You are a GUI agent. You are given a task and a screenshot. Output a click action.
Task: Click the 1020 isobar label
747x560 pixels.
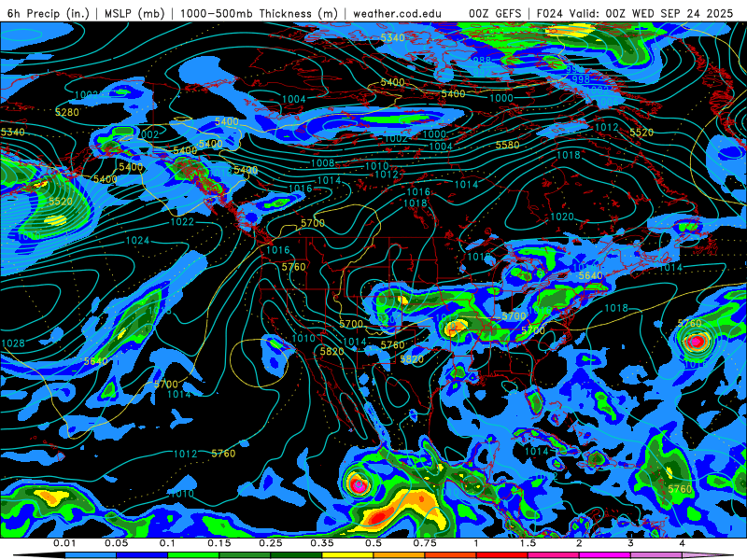tap(562, 217)
